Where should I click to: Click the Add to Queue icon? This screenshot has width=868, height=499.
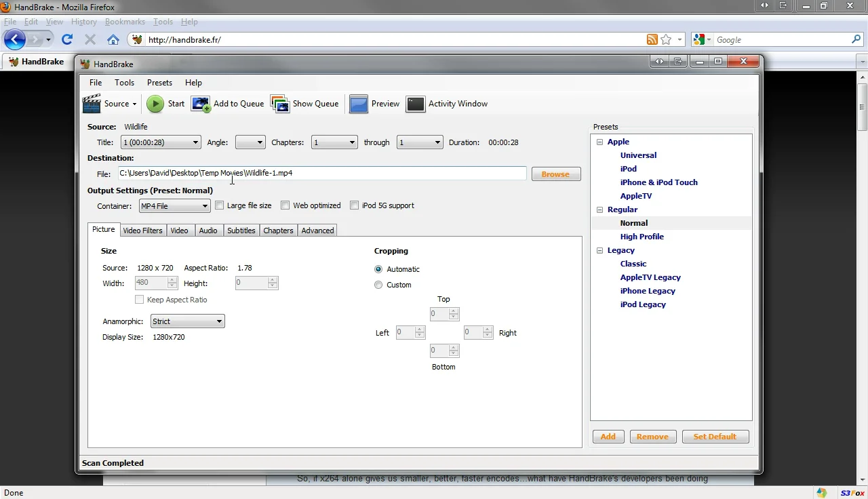(201, 104)
